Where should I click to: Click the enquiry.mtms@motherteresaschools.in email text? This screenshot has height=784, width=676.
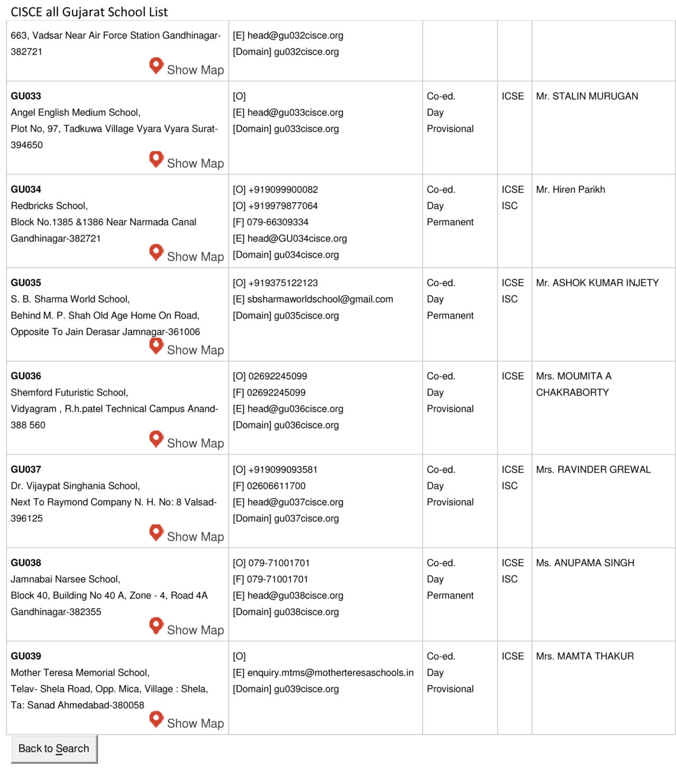click(330, 673)
